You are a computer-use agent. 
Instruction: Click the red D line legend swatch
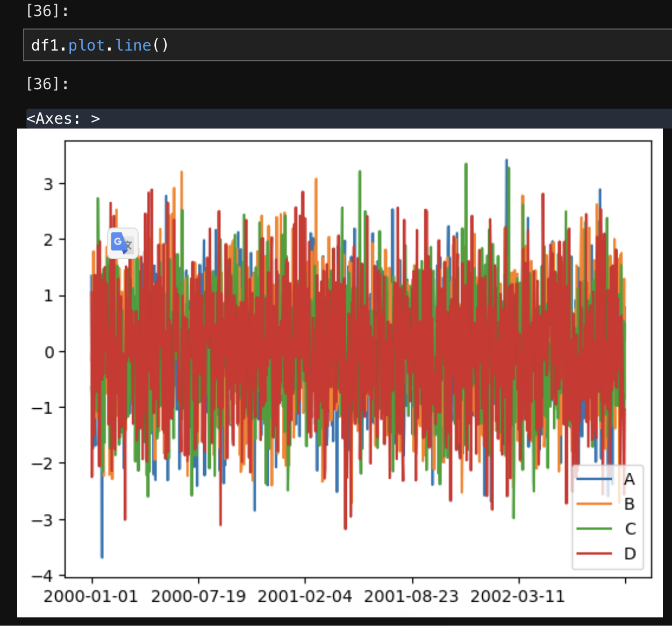(594, 553)
